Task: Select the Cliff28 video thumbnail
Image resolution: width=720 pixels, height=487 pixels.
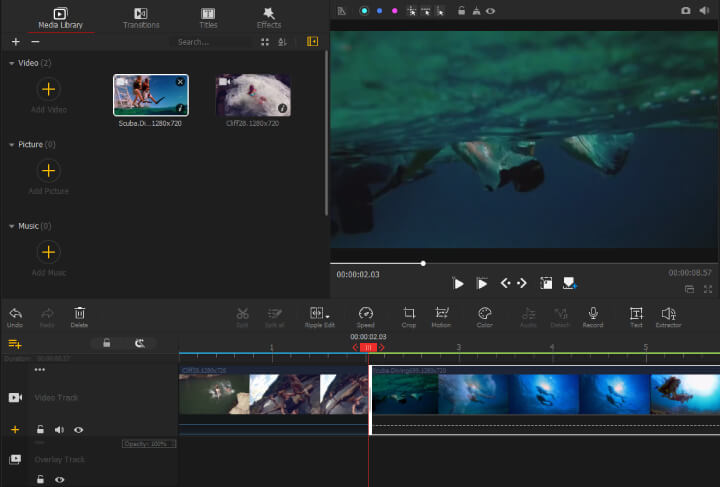Action: 253,95
